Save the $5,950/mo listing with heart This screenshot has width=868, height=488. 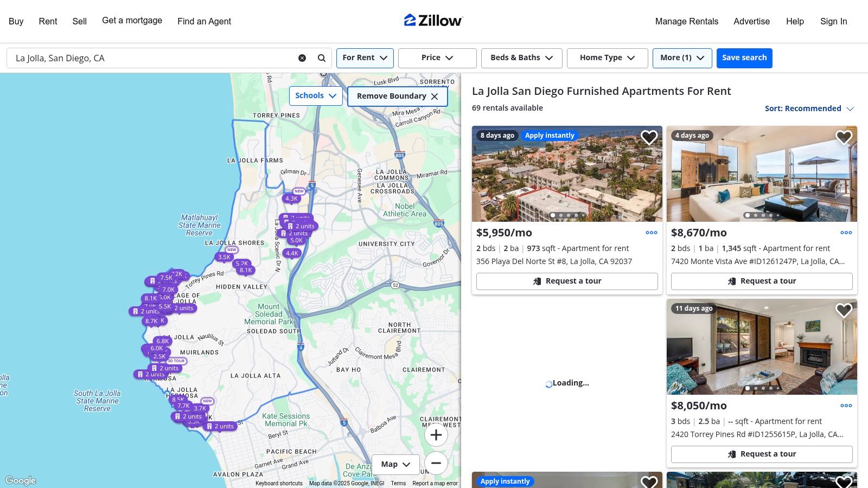point(649,138)
